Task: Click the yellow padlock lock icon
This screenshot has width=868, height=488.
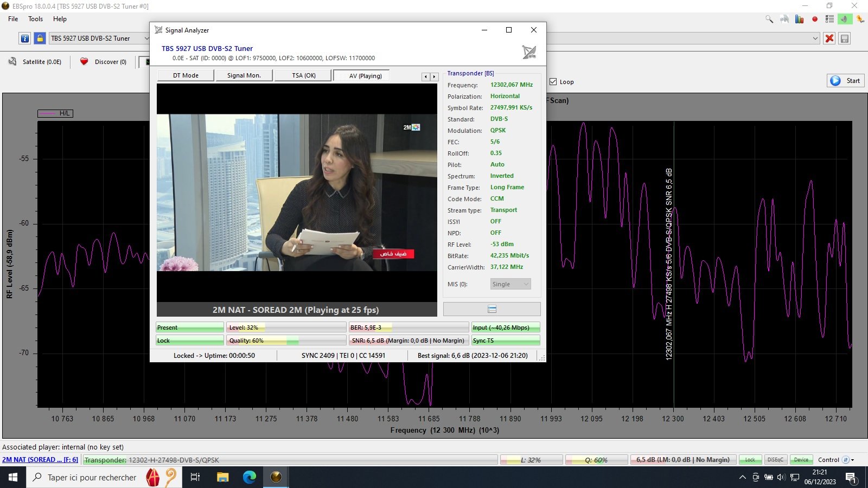Action: (40, 38)
